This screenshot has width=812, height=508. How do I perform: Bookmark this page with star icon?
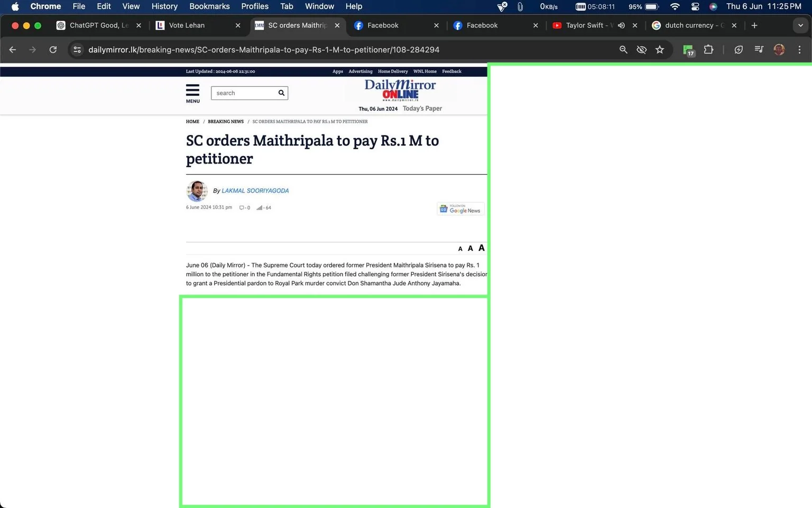click(660, 50)
